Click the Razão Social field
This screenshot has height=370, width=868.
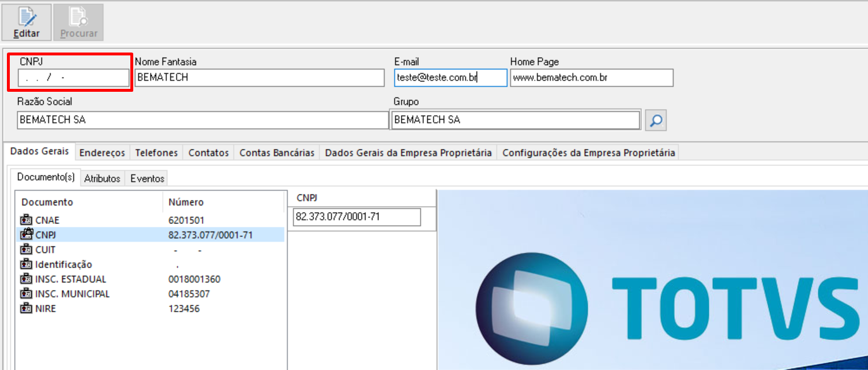tap(203, 120)
